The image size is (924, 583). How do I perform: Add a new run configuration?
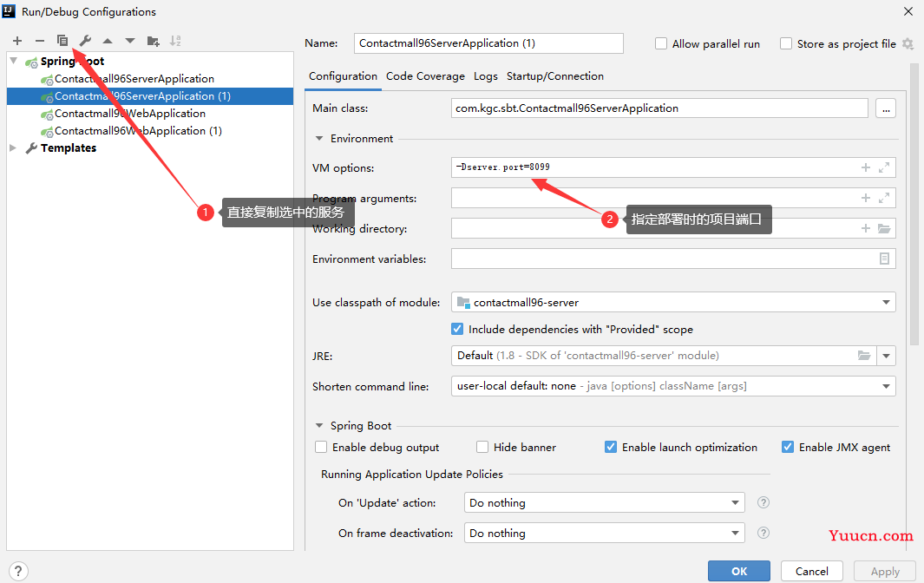tap(17, 41)
